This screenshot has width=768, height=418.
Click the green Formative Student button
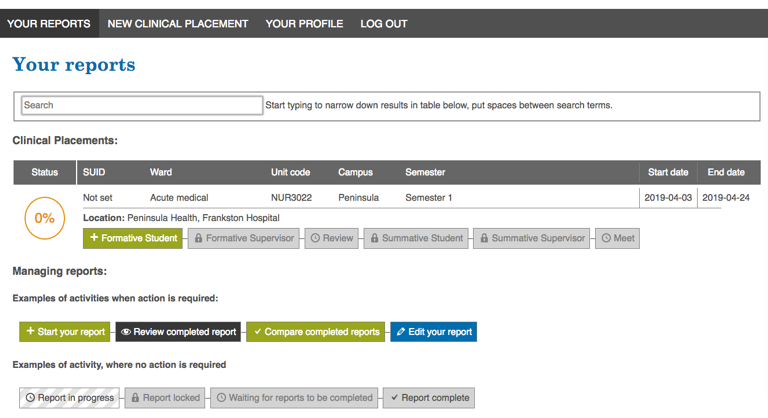(x=133, y=238)
